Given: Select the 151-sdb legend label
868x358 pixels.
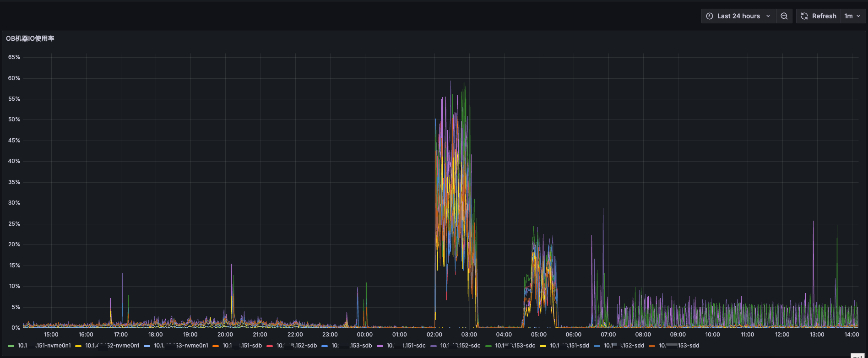Looking at the screenshot, I should (242, 346).
